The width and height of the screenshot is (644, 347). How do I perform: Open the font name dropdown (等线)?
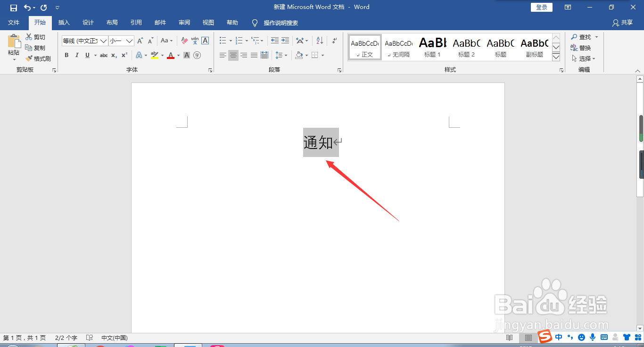[104, 41]
